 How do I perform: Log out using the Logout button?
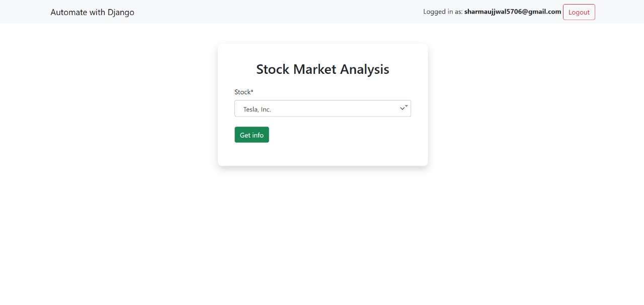579,12
